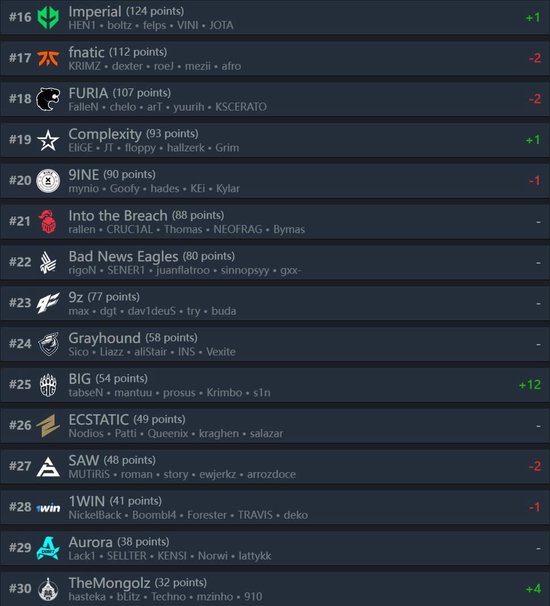Click the +12 rank change for BIG
550x606 pixels.
click(530, 385)
